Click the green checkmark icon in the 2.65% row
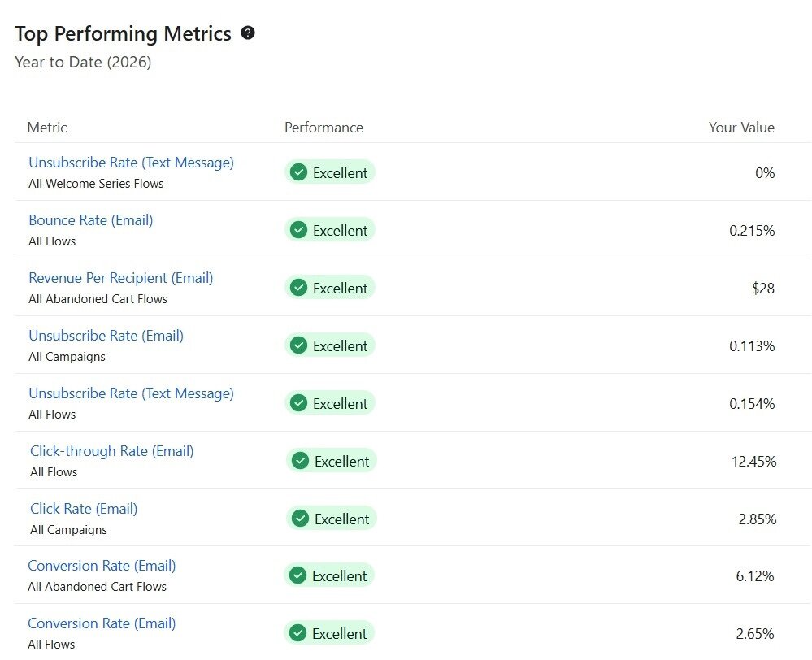812x660 pixels. pyautogui.click(x=297, y=633)
